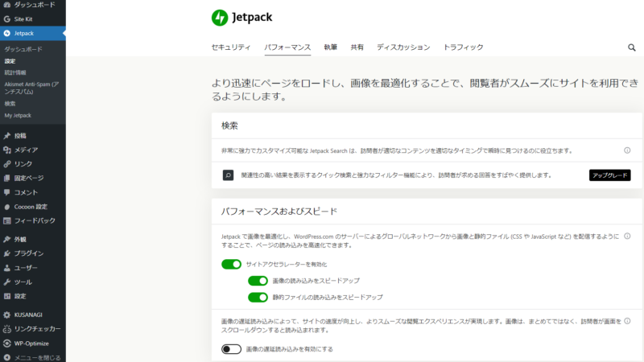Open 検索 submenu link under Jetpack
The height and width of the screenshot is (362, 644).
point(10,104)
